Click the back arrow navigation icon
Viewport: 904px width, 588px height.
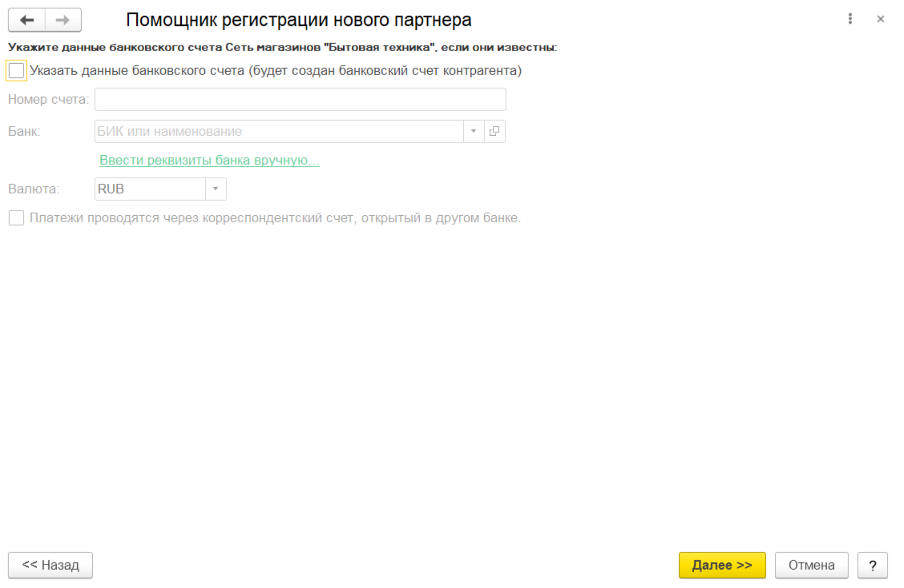(27, 20)
